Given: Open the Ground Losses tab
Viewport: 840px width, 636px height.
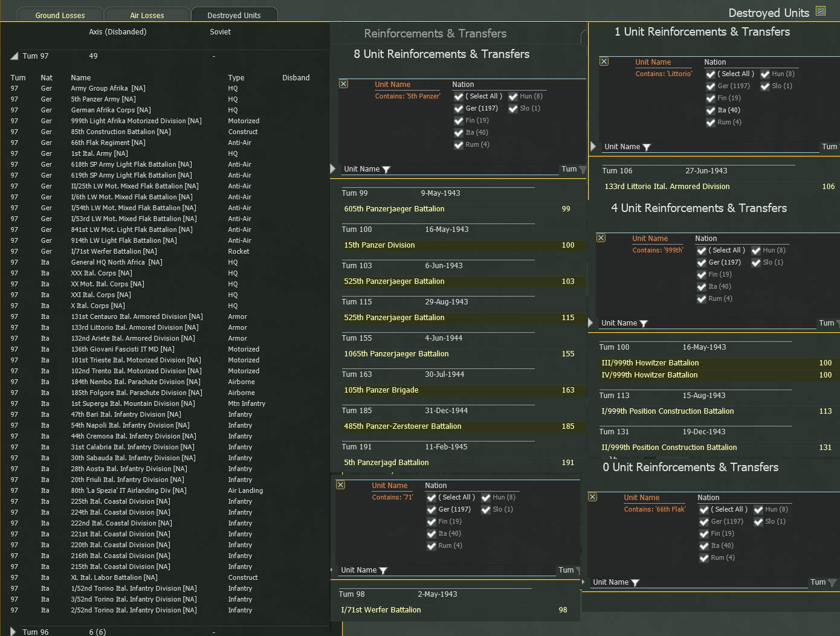Looking at the screenshot, I should coord(60,15).
